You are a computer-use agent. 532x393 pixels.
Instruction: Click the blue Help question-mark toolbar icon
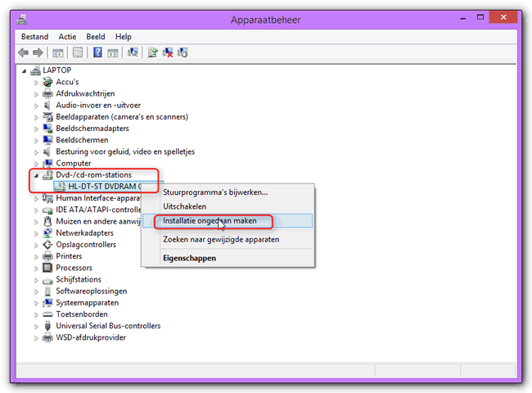point(97,52)
